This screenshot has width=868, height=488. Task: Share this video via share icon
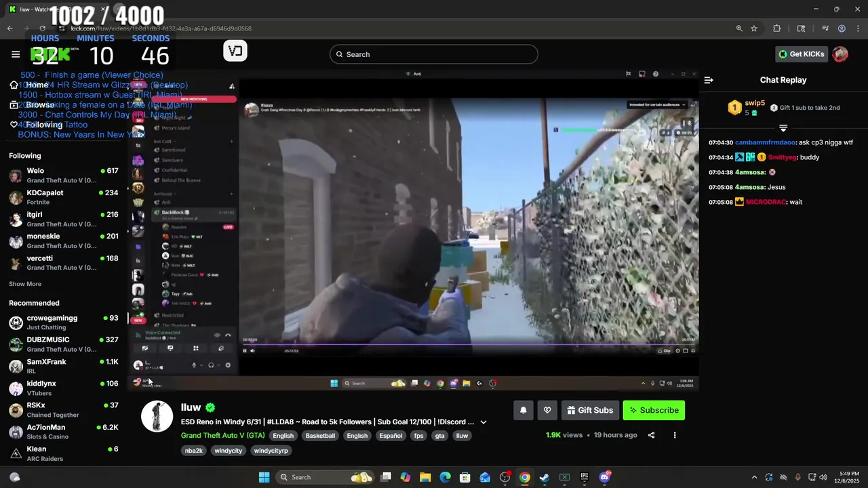(x=651, y=435)
